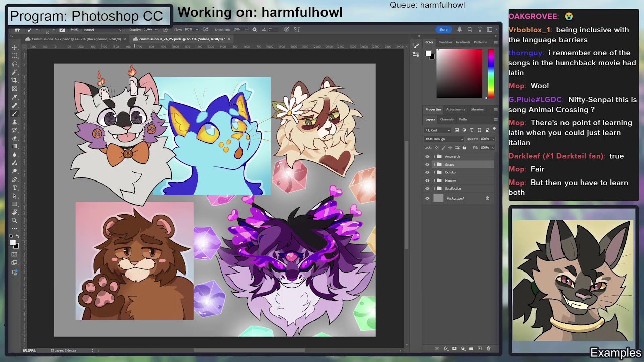Expand the Satisfaction group
Viewport: 644px width, 362px height.
pos(434,188)
